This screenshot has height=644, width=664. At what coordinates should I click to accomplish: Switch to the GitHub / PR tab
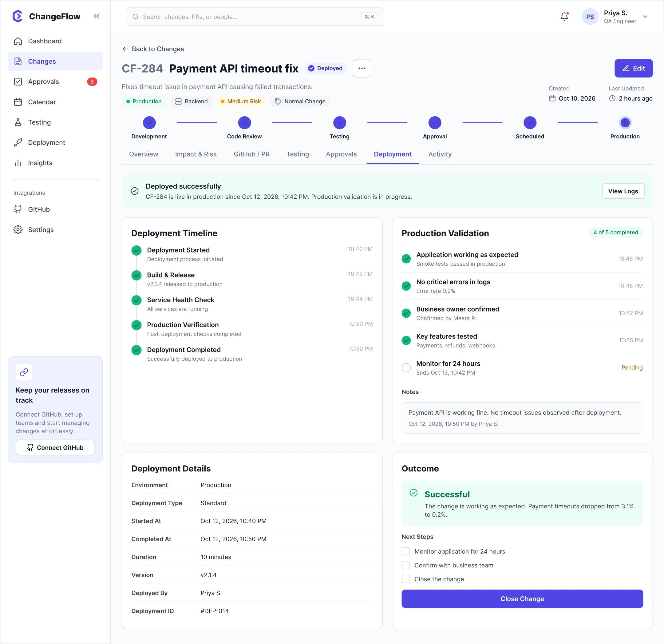click(x=252, y=154)
